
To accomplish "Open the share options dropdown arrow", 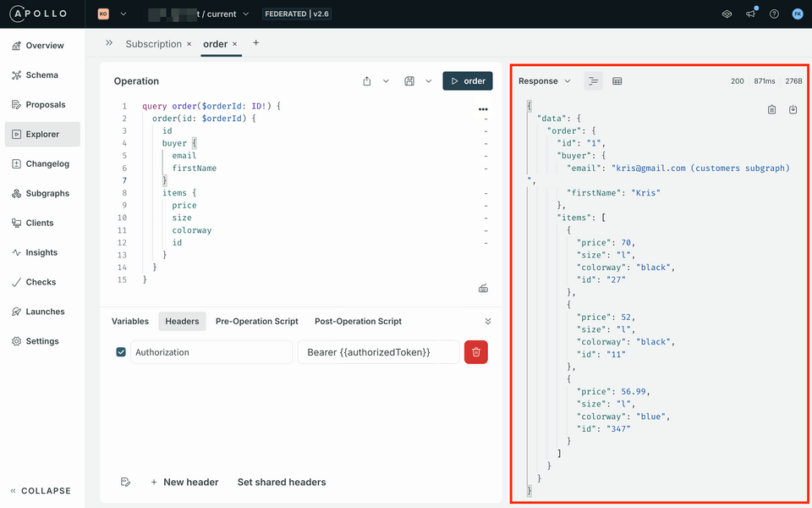I will [x=386, y=81].
